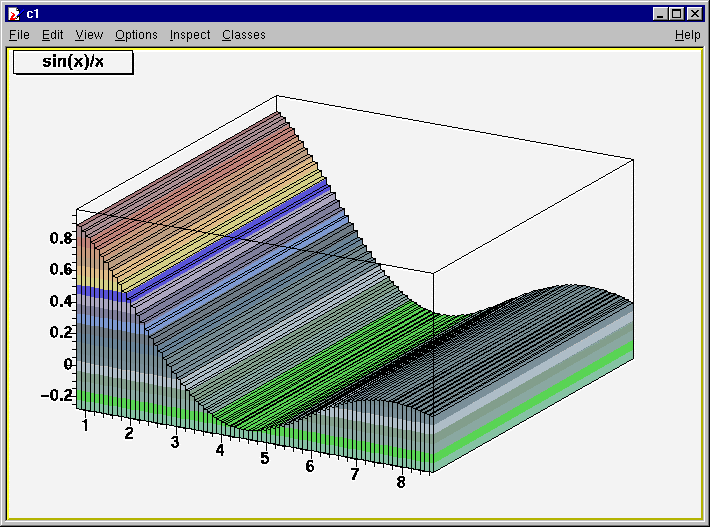Open the File menu
Image resolution: width=710 pixels, height=527 pixels.
click(x=19, y=35)
